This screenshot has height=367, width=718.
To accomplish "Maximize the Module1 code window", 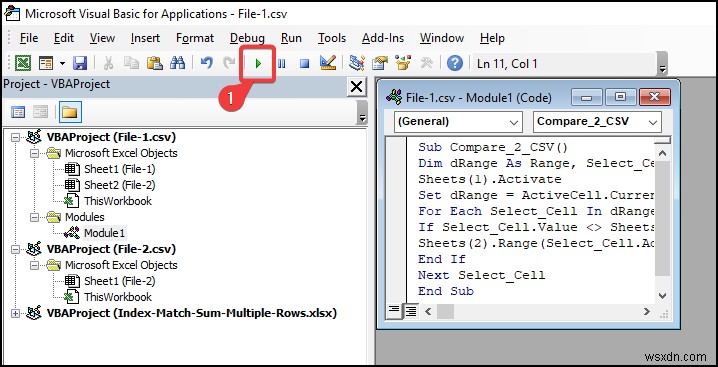I will 620,98.
